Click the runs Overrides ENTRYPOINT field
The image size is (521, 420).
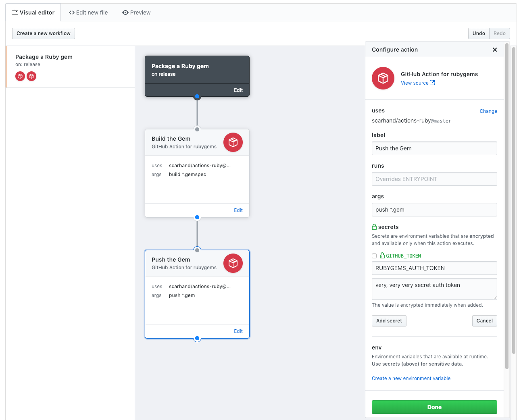tap(434, 179)
